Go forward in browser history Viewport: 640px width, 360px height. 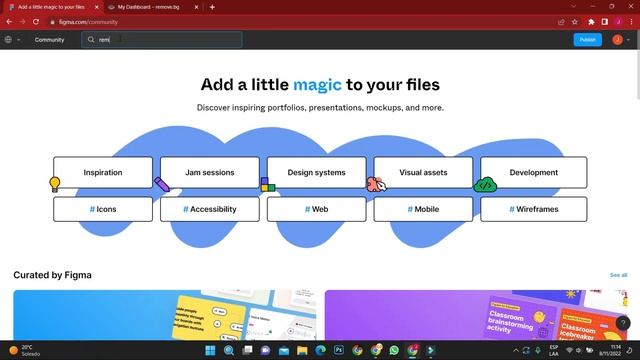pyautogui.click(x=22, y=22)
